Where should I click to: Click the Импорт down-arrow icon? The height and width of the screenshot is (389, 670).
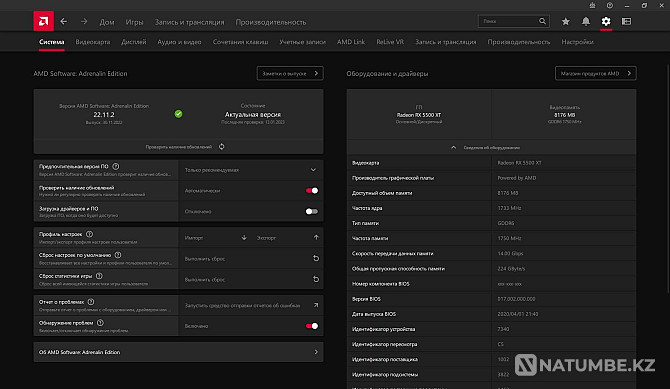point(244,238)
